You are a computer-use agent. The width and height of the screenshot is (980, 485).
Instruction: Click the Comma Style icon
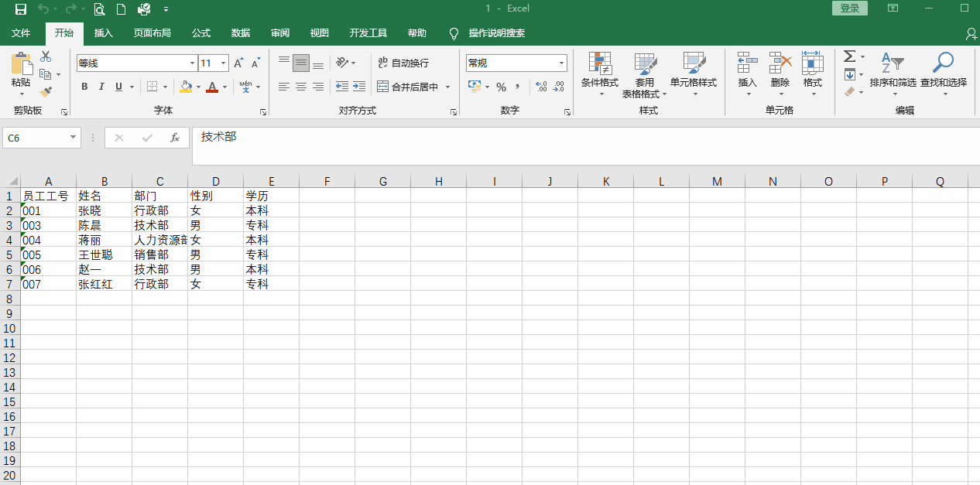pyautogui.click(x=517, y=87)
